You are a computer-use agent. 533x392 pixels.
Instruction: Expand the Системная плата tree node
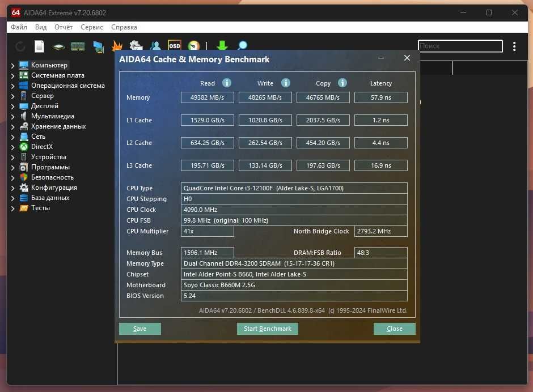point(12,75)
